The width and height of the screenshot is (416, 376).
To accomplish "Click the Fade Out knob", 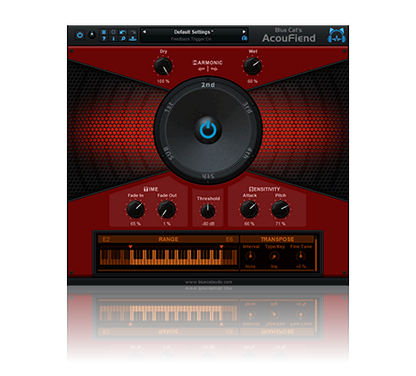I will [167, 210].
